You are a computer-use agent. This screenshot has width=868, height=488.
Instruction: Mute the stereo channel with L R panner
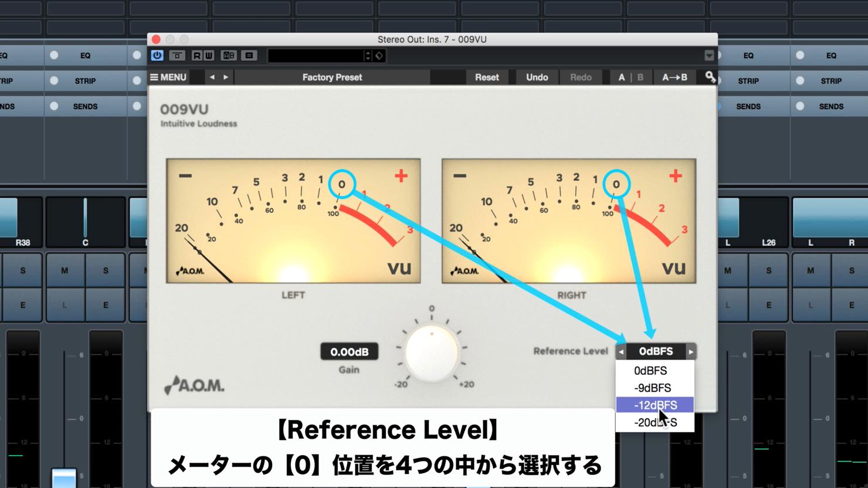click(811, 270)
